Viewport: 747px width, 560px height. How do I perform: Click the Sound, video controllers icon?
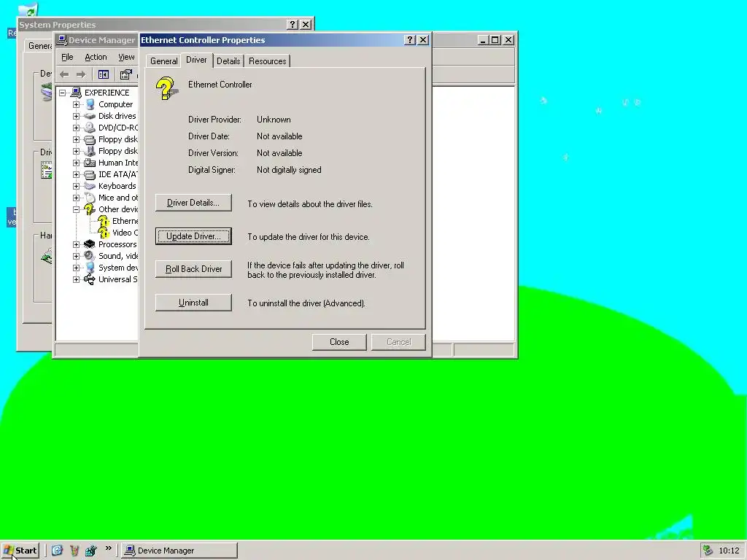tap(90, 256)
